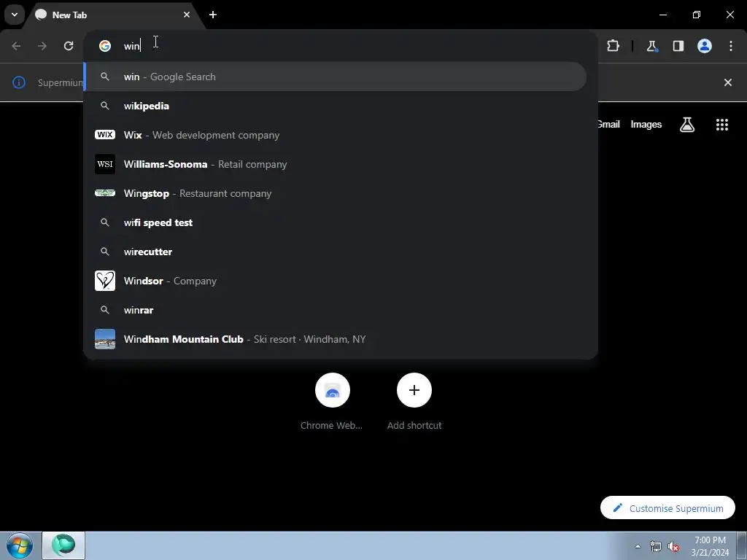Open the three-dot browser menu
This screenshot has height=560, width=747.
[x=731, y=46]
